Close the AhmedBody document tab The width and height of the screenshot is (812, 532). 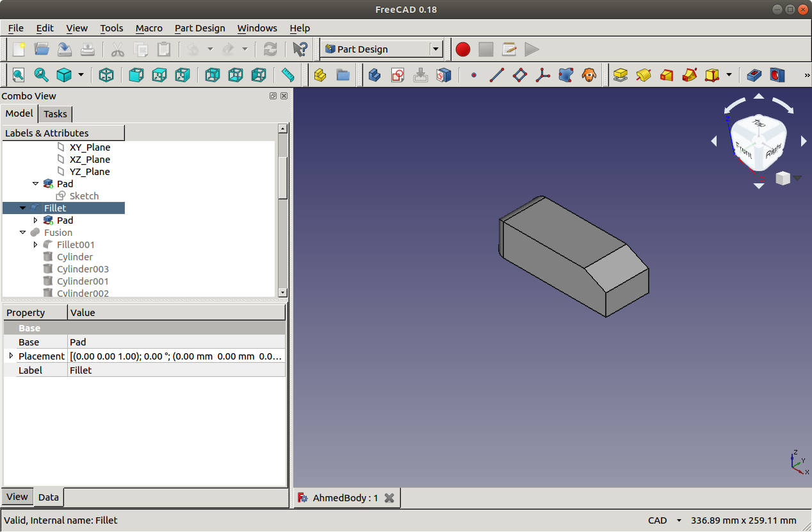(x=389, y=498)
